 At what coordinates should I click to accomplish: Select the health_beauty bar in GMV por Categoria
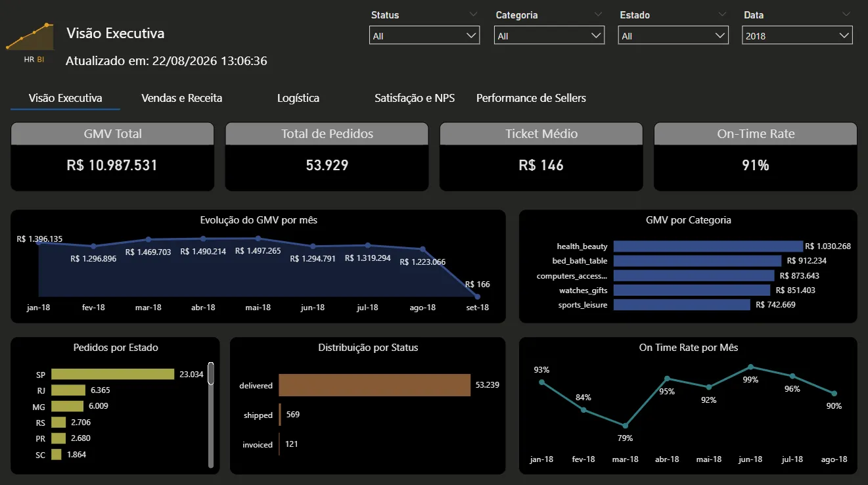pyautogui.click(x=708, y=246)
